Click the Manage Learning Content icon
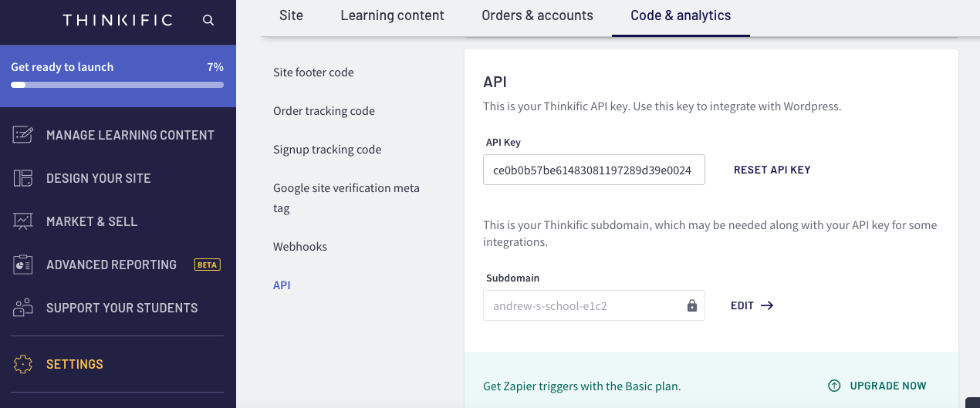 23,135
